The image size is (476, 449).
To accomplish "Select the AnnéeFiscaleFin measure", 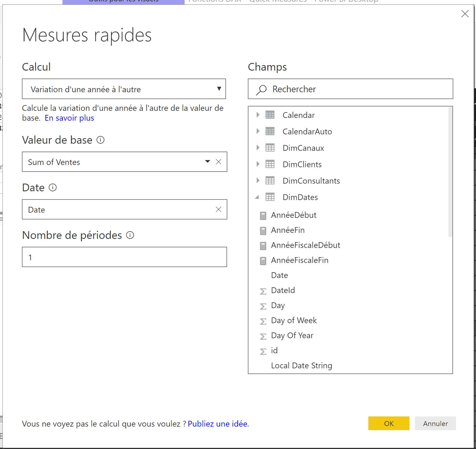I will click(x=300, y=260).
